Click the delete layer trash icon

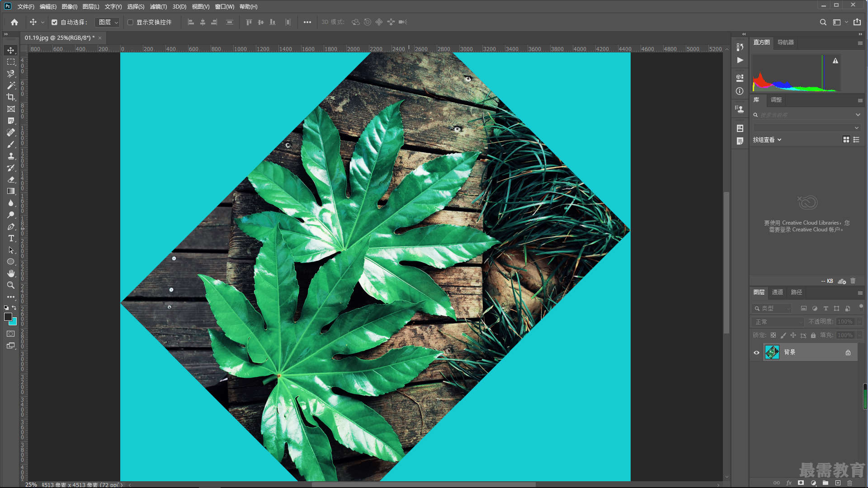point(850,483)
